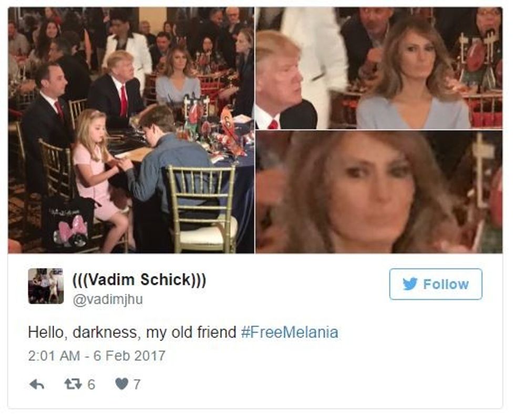Click the Twitter bird icon in Follow button
The image size is (515, 420).
coord(410,284)
